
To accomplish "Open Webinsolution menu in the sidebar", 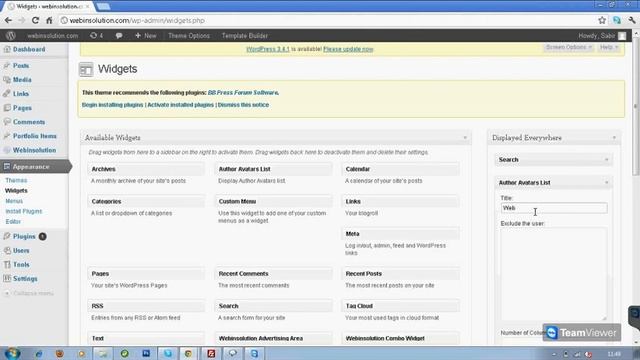I will 34,150.
